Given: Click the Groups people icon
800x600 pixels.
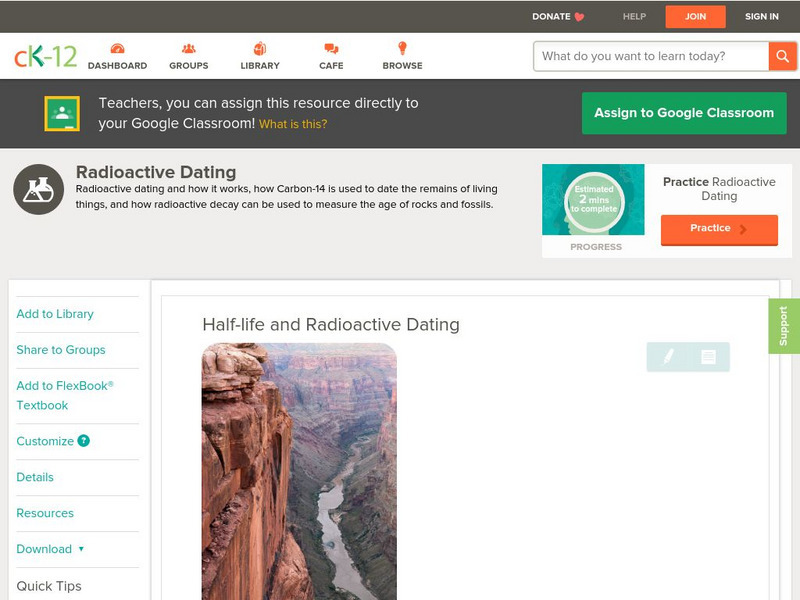Looking at the screenshot, I should coord(189,48).
